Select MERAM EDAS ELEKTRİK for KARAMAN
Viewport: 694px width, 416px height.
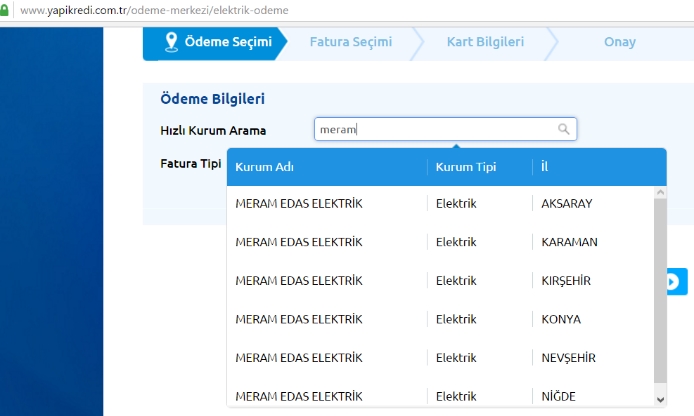440,242
